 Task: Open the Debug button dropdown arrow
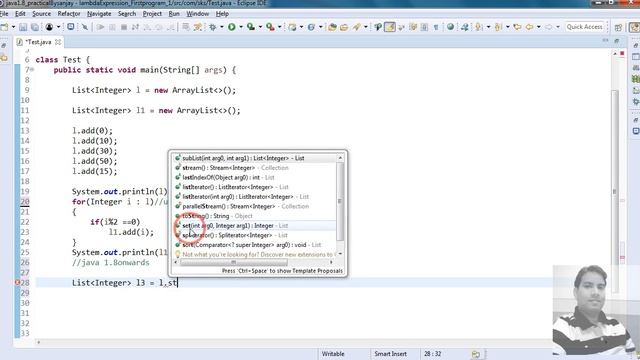(222, 27)
